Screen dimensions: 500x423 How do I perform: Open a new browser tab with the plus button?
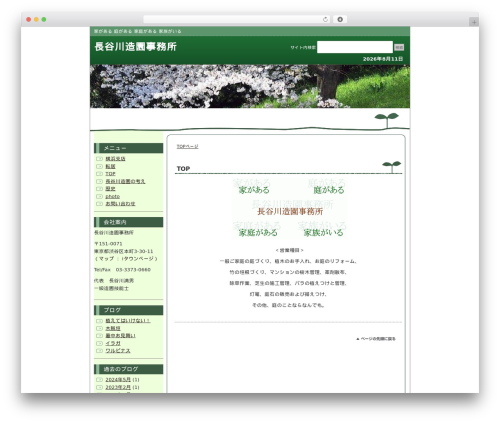click(474, 22)
